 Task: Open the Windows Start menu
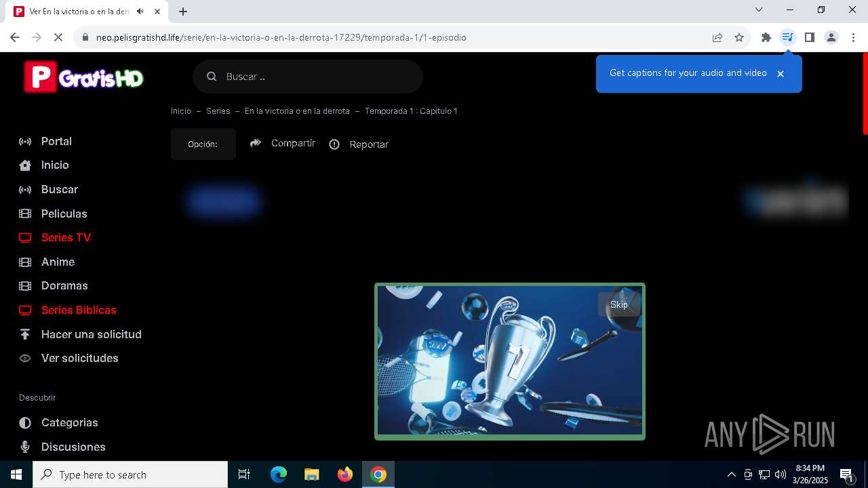pos(16,474)
